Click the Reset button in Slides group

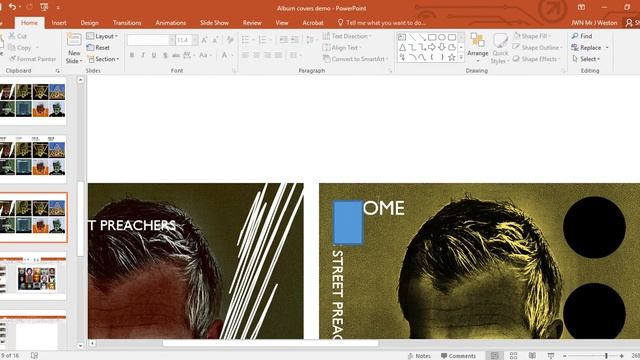click(98, 47)
